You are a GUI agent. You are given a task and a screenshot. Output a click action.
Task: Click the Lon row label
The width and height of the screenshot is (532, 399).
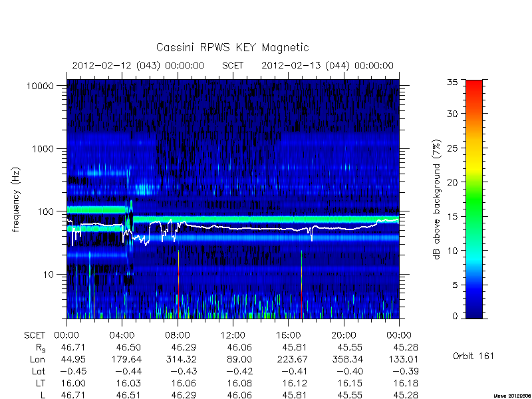[38, 359]
